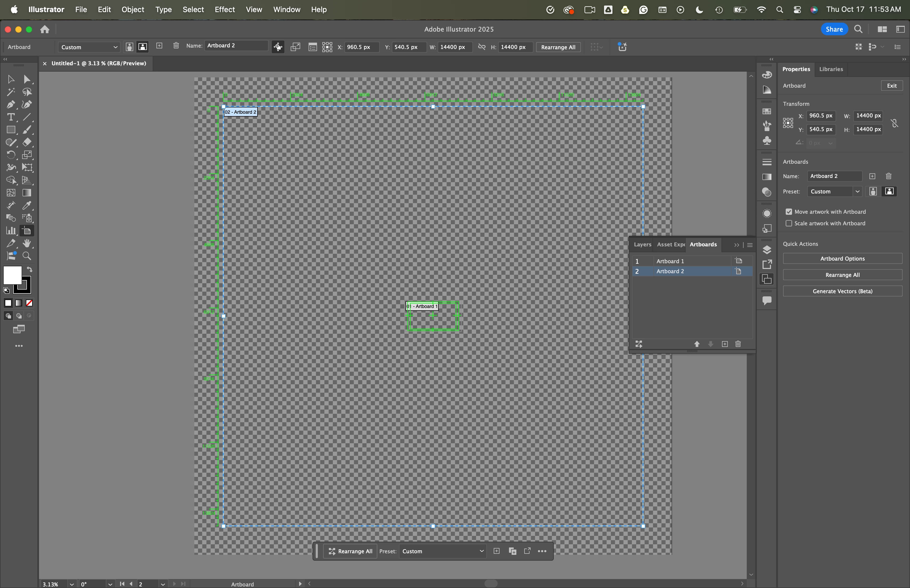
Task: Click the Magic Wand tool
Action: click(11, 92)
